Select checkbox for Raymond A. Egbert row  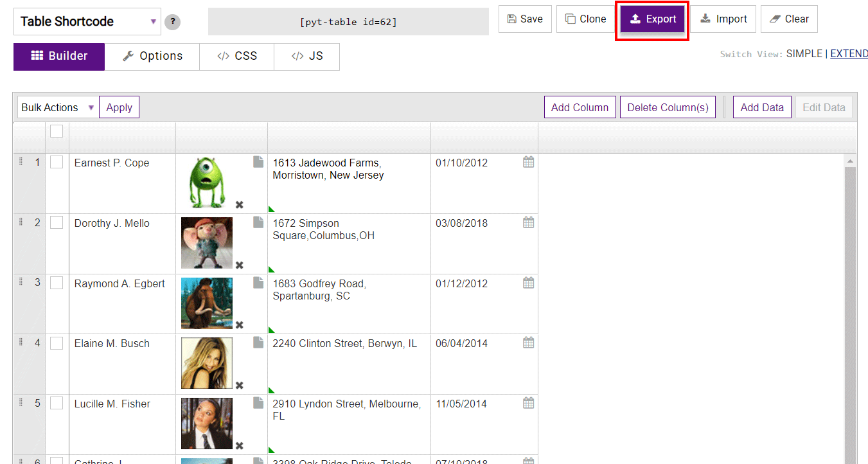[x=57, y=283]
